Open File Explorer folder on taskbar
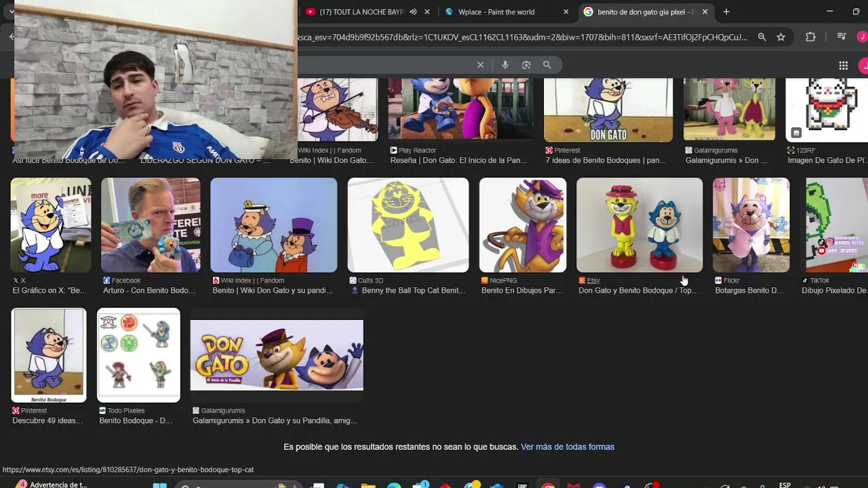The height and width of the screenshot is (488, 868). coord(368,485)
